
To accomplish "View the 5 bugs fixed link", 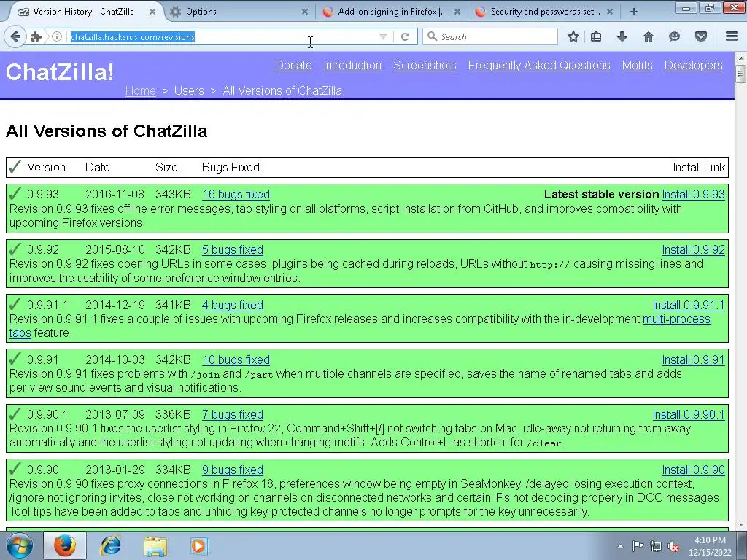I will [233, 249].
